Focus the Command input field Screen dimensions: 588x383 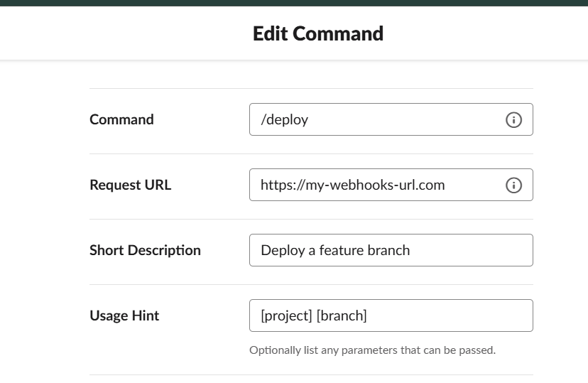click(x=391, y=119)
